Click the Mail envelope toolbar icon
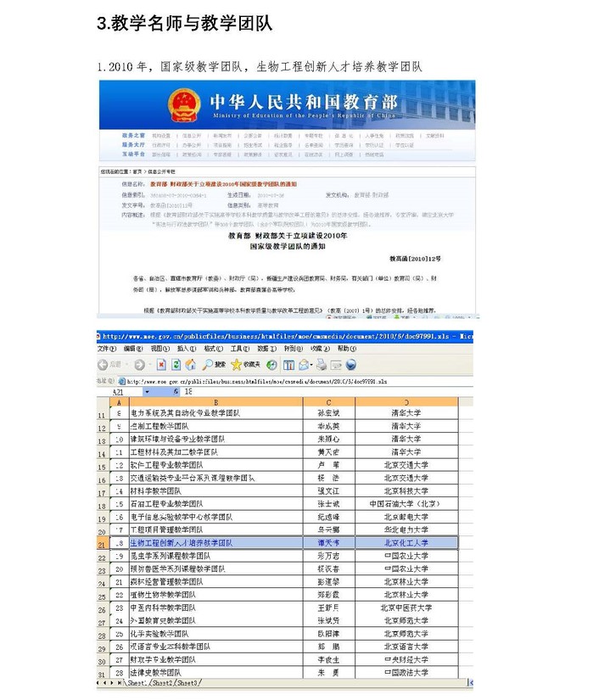The width and height of the screenshot is (593, 700). tap(304, 365)
